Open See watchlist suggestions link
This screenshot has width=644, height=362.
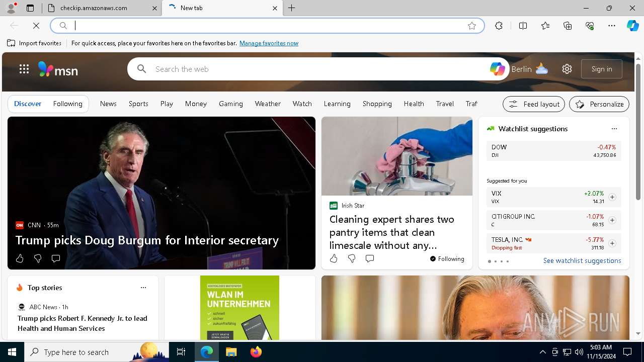[x=582, y=260]
